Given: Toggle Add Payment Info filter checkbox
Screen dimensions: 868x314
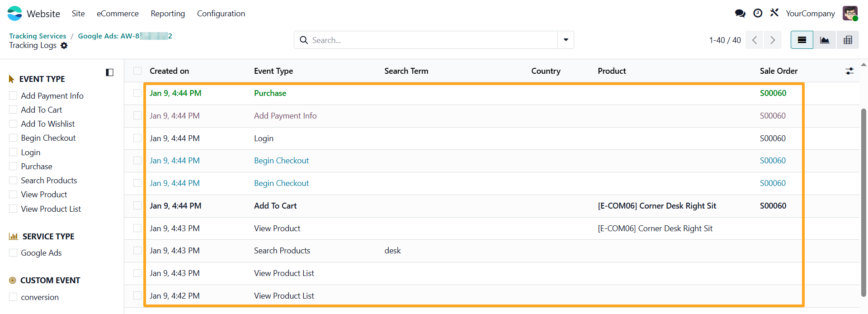Looking at the screenshot, I should [x=13, y=95].
